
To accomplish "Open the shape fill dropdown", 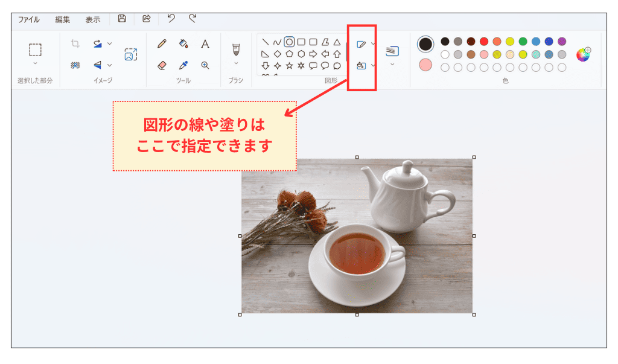I will coord(372,65).
